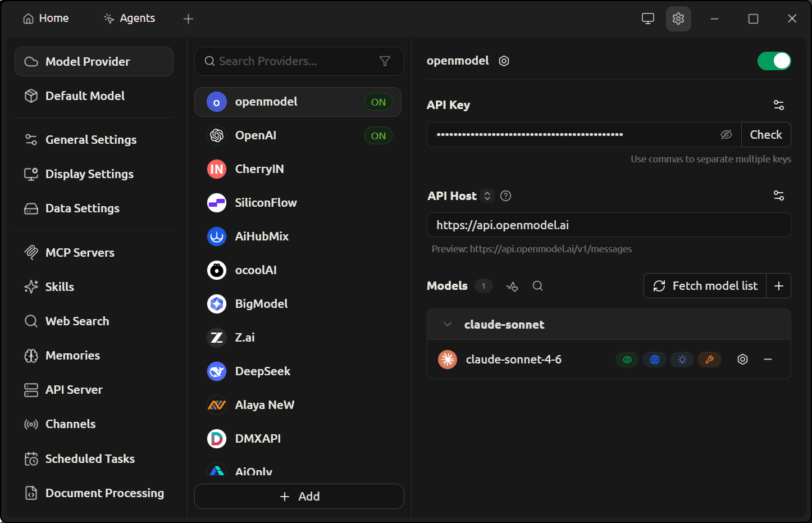This screenshot has height=523, width=812.
Task: Open the Memories settings
Action: coord(94,356)
